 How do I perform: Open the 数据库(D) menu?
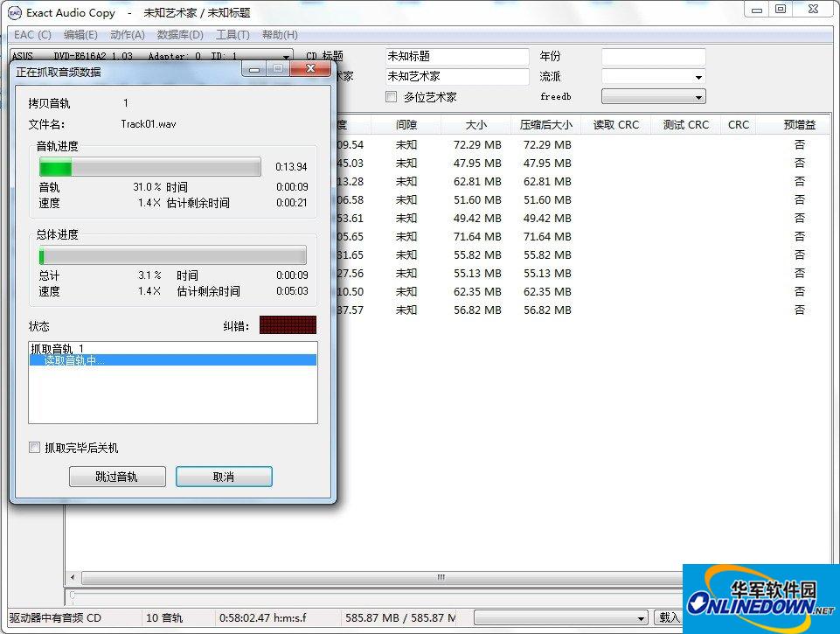click(180, 35)
